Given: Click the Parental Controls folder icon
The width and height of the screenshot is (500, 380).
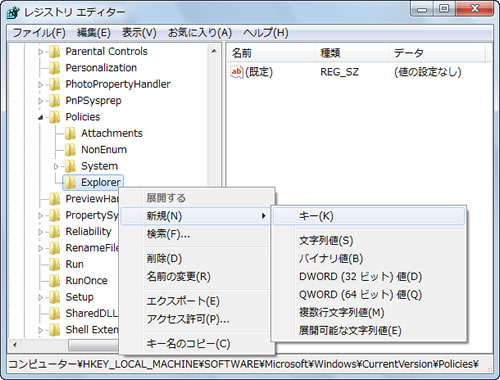Looking at the screenshot, I should pyautogui.click(x=54, y=52).
